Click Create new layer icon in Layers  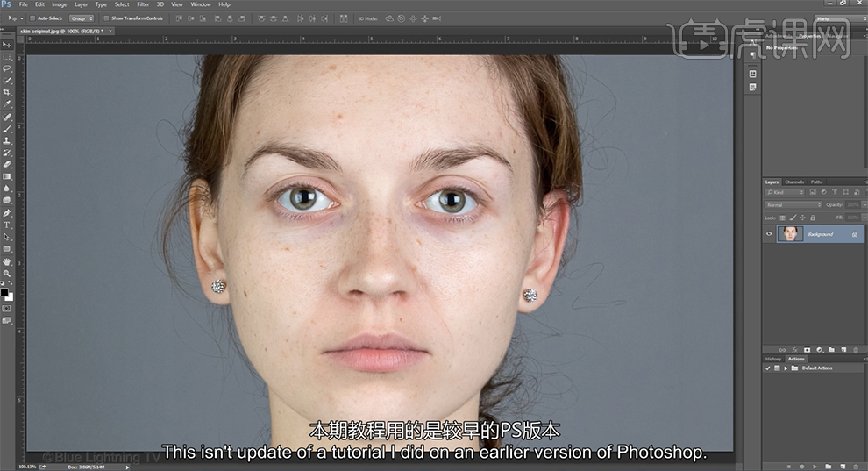[843, 350]
